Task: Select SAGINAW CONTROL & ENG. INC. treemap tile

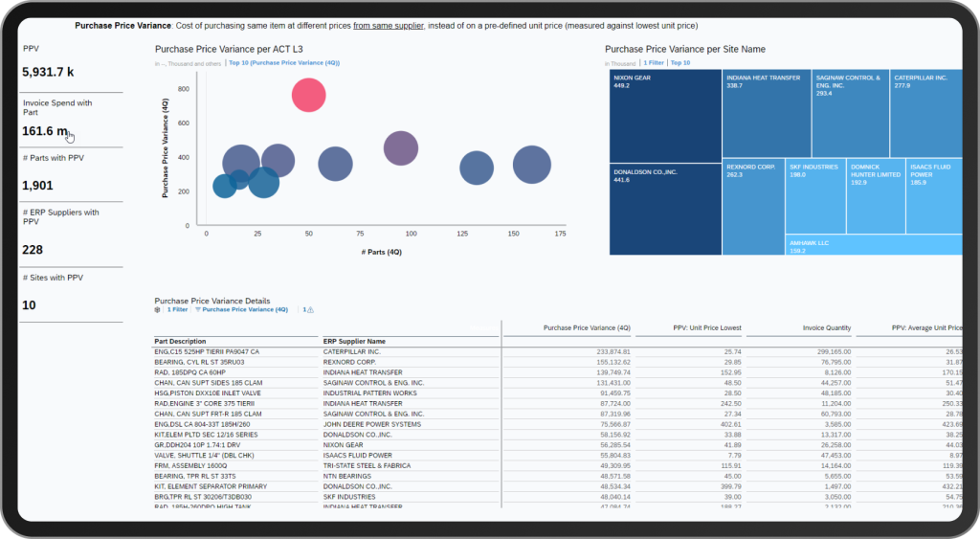Action: (x=851, y=113)
